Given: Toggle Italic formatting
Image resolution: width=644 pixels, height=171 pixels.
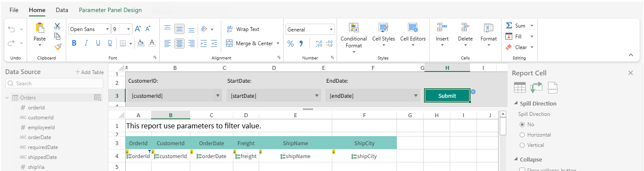Looking at the screenshot, I should (x=86, y=43).
